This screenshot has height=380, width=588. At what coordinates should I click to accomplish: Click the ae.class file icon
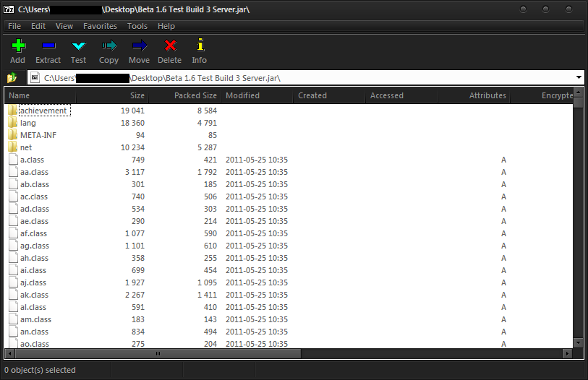pyautogui.click(x=14, y=221)
